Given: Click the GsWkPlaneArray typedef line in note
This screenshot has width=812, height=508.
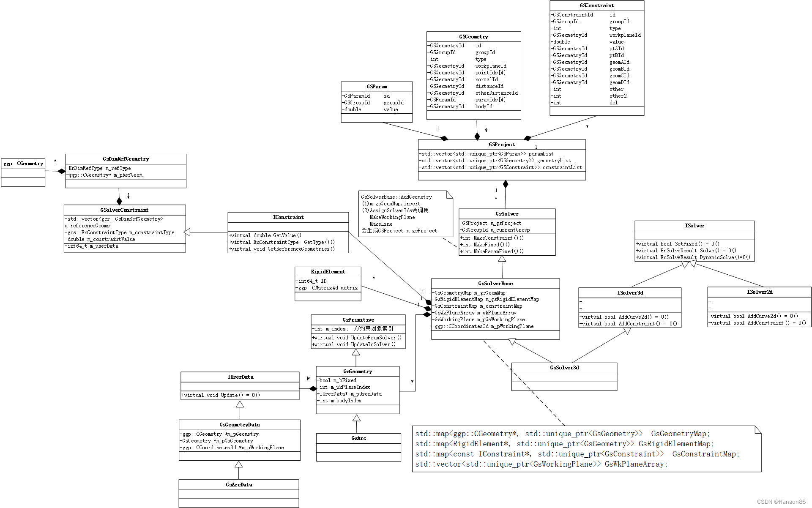Looking at the screenshot, I should click(541, 464).
